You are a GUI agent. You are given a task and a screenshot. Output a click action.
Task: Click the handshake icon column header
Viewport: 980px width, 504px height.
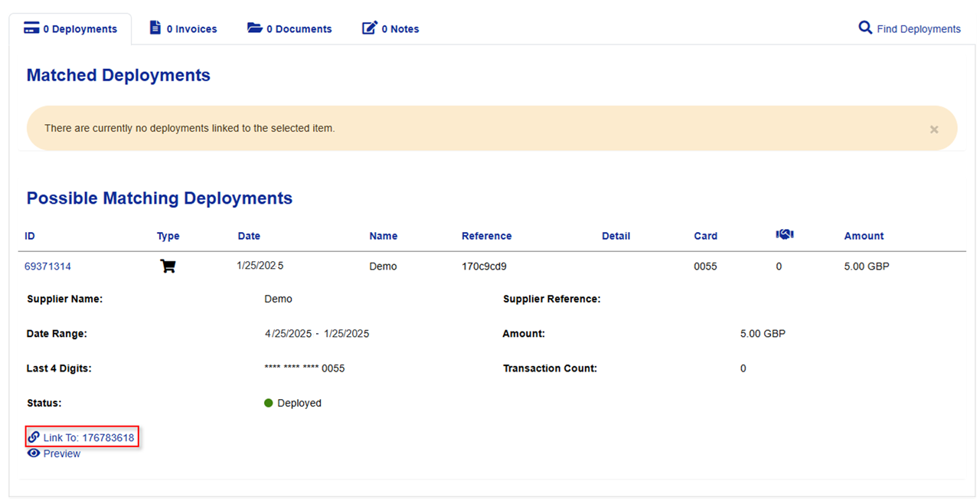(x=785, y=234)
